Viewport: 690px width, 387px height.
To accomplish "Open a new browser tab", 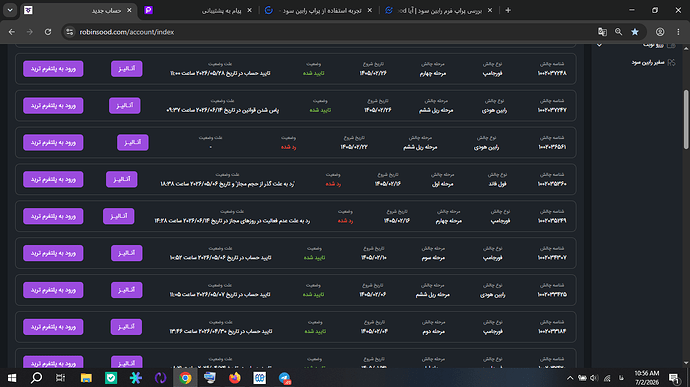I will 508,10.
